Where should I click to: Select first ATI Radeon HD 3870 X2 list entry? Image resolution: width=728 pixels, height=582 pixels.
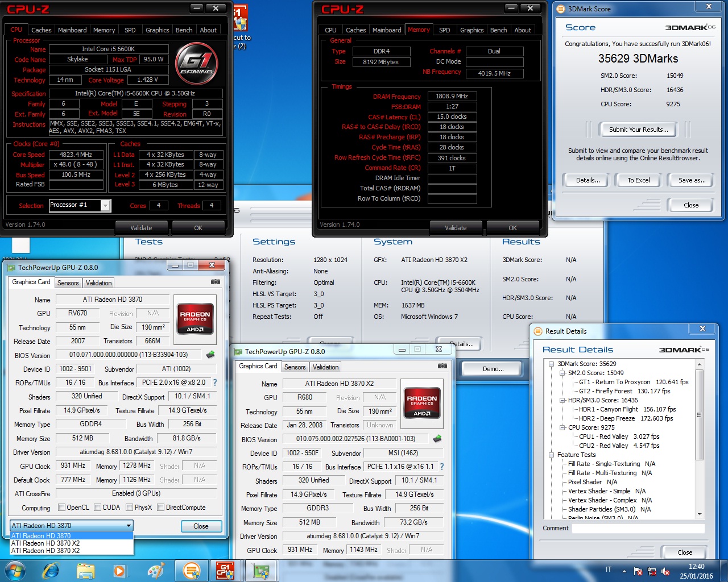point(72,543)
